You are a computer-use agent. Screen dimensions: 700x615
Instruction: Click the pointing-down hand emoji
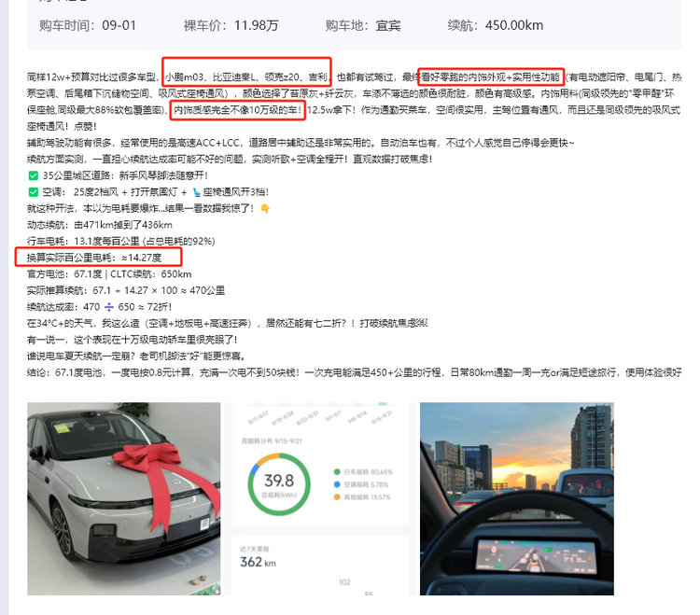[265, 208]
